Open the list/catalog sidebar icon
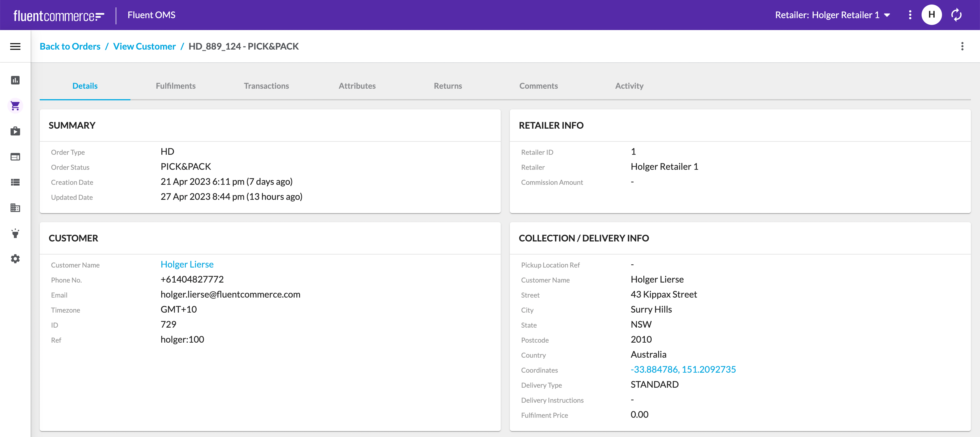Screen dimensions: 980x437 (x=15, y=182)
